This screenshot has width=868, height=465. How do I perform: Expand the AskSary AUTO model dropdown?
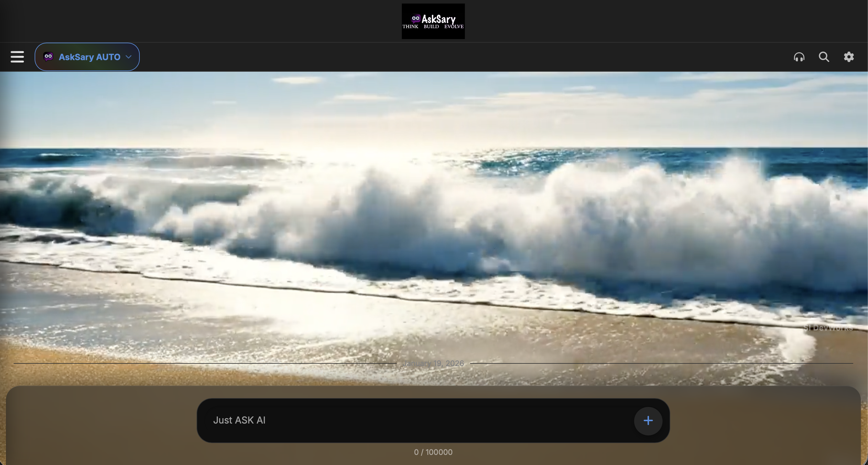(87, 57)
